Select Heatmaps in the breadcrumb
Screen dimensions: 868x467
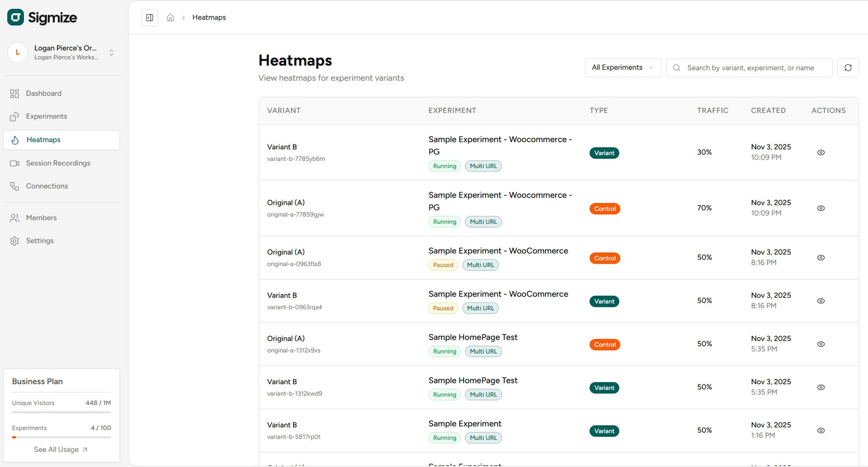[x=209, y=17]
